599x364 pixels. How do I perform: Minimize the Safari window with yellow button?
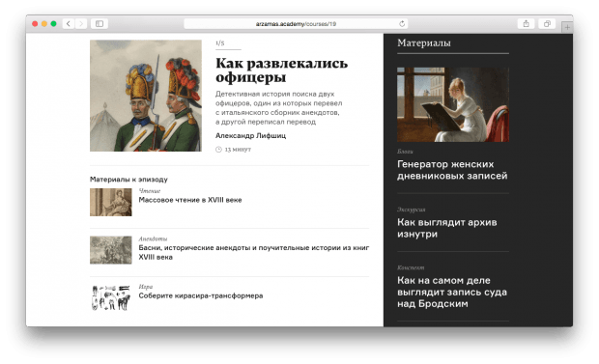pyautogui.click(x=44, y=24)
